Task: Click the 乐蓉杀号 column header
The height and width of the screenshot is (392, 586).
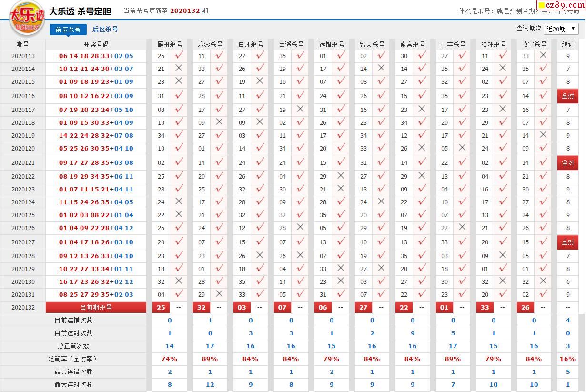Action: 210,44
